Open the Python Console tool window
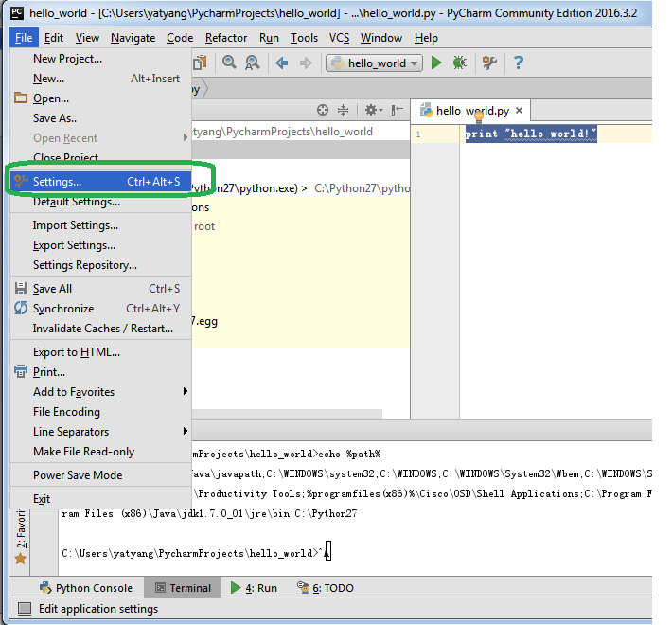This screenshot has height=625, width=672. [86, 588]
